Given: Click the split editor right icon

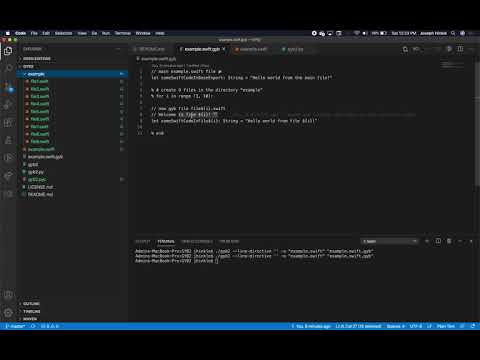Looking at the screenshot, I should pyautogui.click(x=460, y=49).
